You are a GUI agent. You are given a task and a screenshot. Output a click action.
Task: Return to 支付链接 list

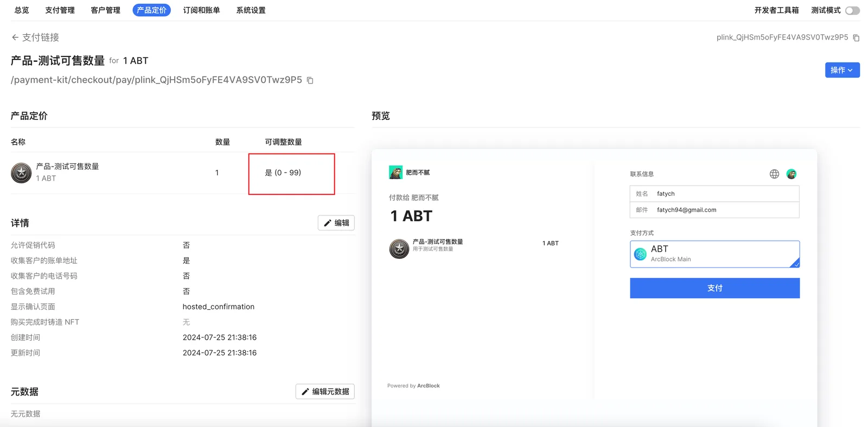click(x=41, y=37)
